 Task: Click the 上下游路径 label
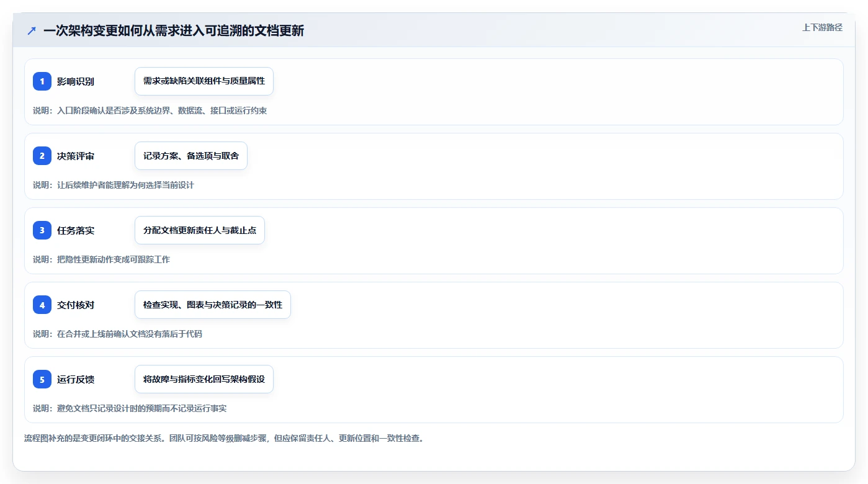coord(822,27)
